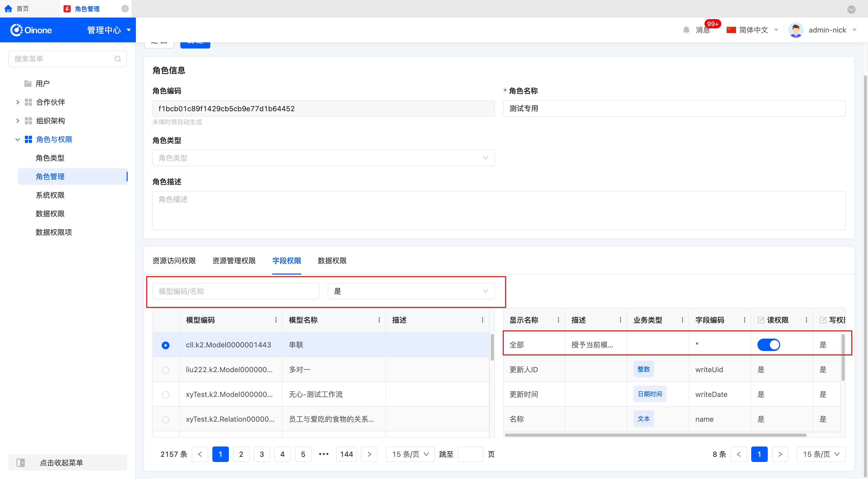
Task: Click the edit icon beside 读权限 header
Action: click(x=761, y=320)
